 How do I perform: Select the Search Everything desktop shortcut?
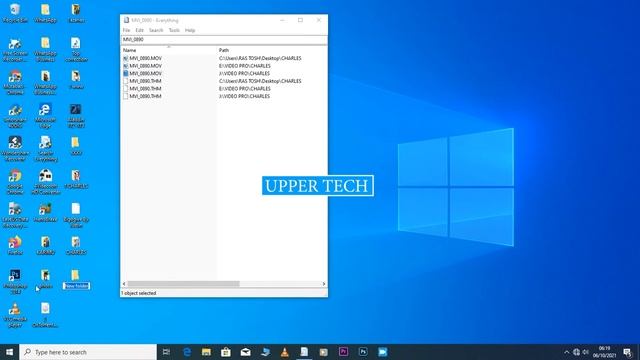pyautogui.click(x=45, y=149)
